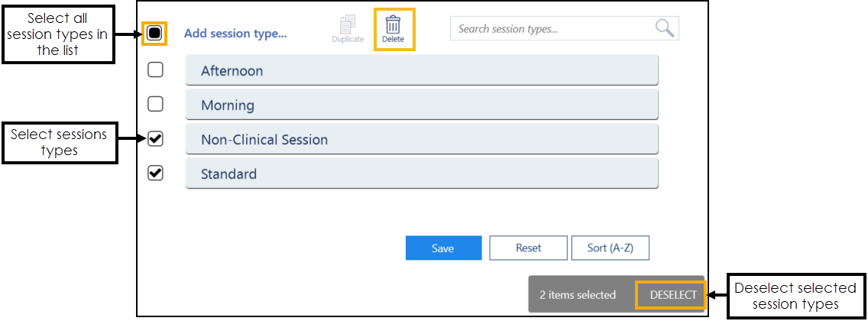Expand the Morning session type row
Viewport: 868px width, 321px height.
pyautogui.click(x=422, y=105)
